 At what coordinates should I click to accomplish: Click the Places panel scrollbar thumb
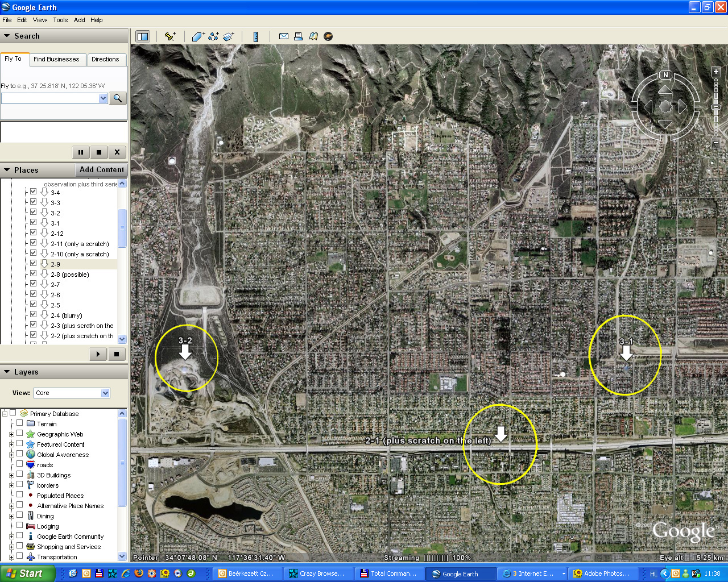(122, 228)
